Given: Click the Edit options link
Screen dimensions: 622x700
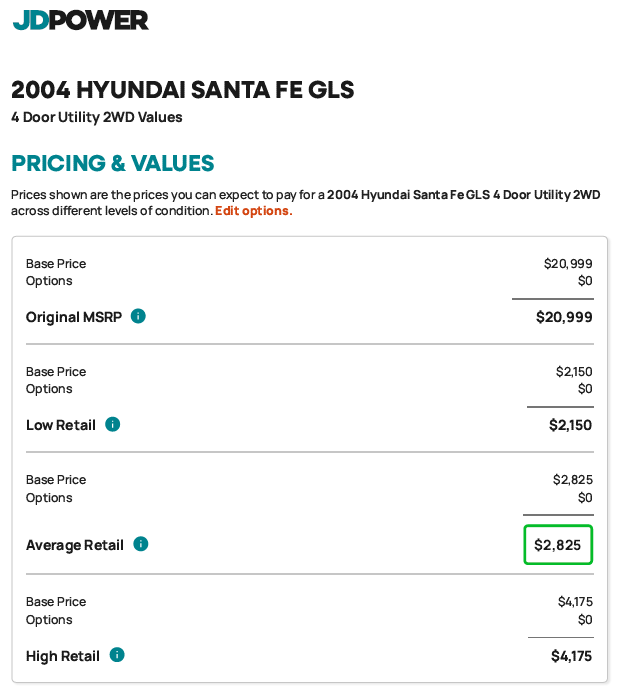Looking at the screenshot, I should click(252, 211).
